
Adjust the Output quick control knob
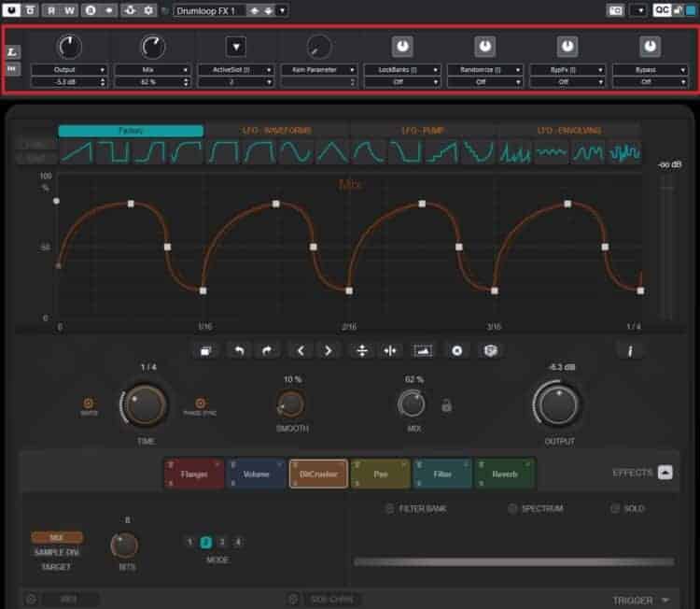70,47
